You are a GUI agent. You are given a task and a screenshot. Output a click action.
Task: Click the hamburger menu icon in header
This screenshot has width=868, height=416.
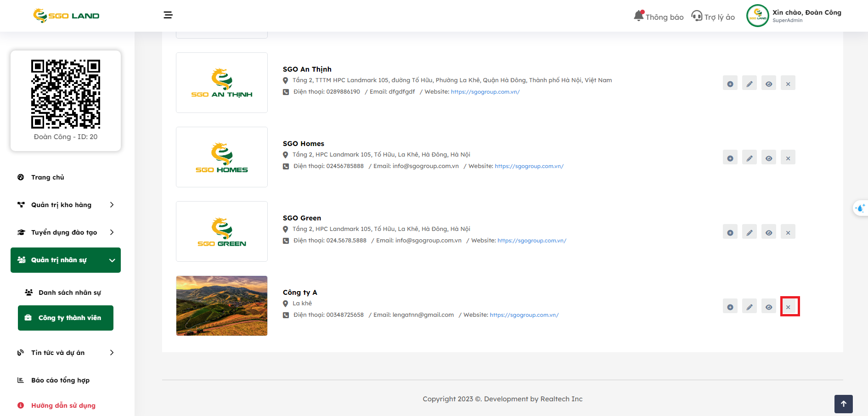(x=168, y=15)
